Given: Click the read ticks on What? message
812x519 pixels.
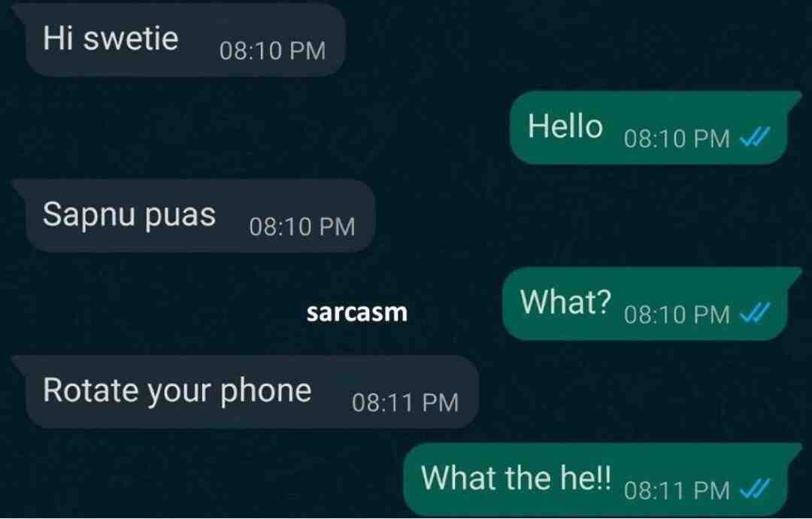Looking at the screenshot, I should 755,312.
